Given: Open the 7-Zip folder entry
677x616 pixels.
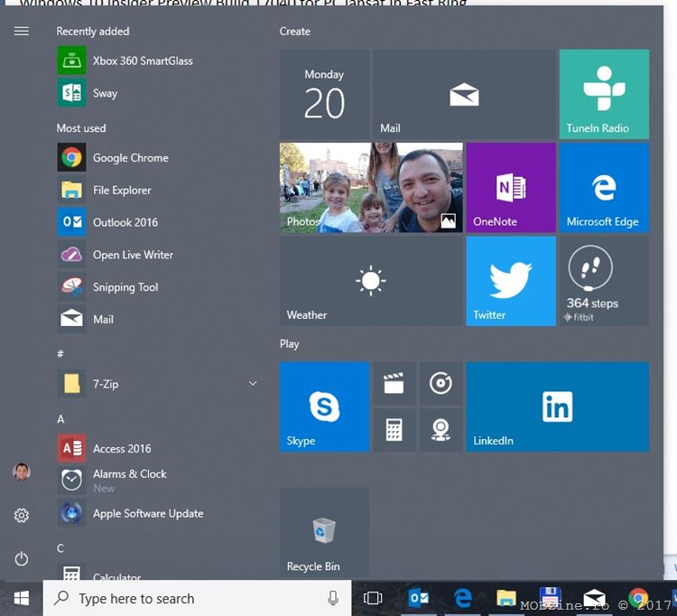Looking at the screenshot, I should point(158,384).
